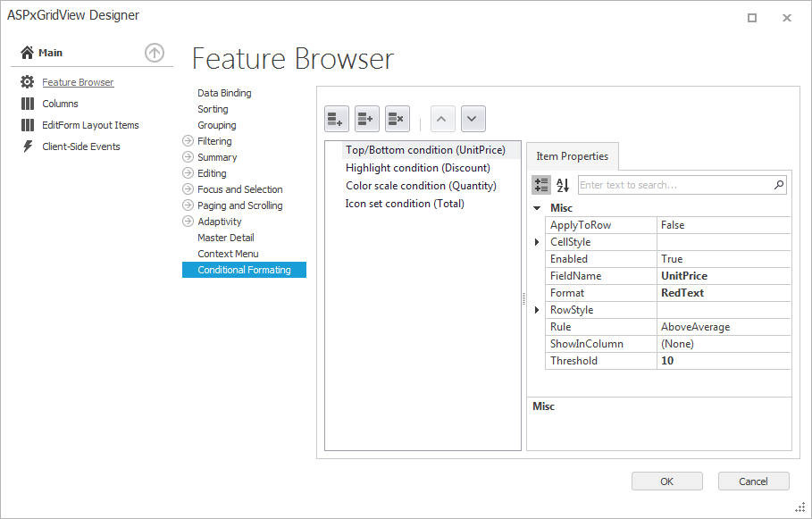Click the Cancel button
Screen dimensions: 812x519
point(753,481)
